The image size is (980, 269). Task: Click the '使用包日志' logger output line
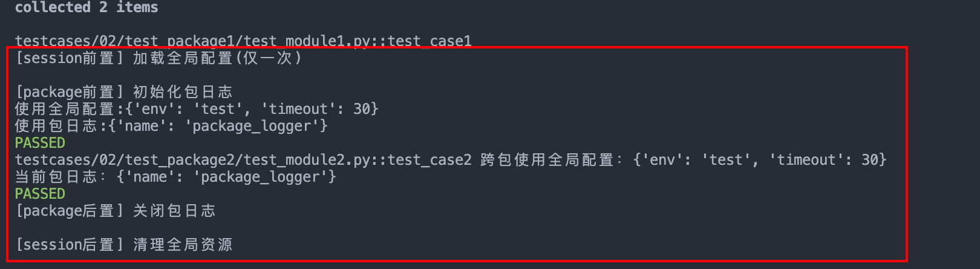(171, 126)
